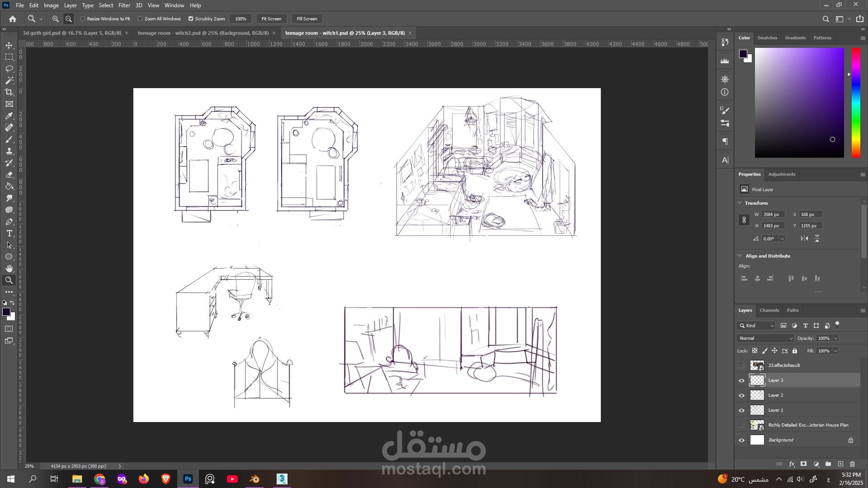The image size is (868, 488).
Task: Open the Filter menu
Action: tap(124, 5)
